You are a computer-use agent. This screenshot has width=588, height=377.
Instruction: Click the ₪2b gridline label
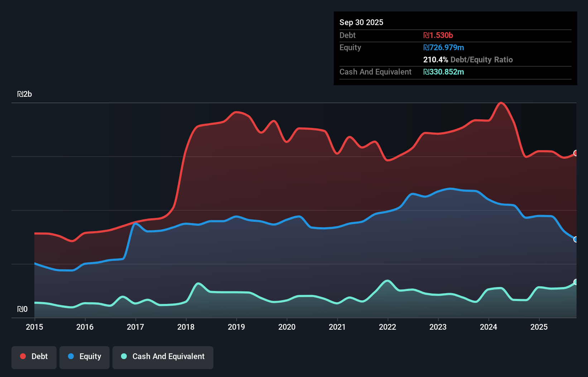click(25, 94)
